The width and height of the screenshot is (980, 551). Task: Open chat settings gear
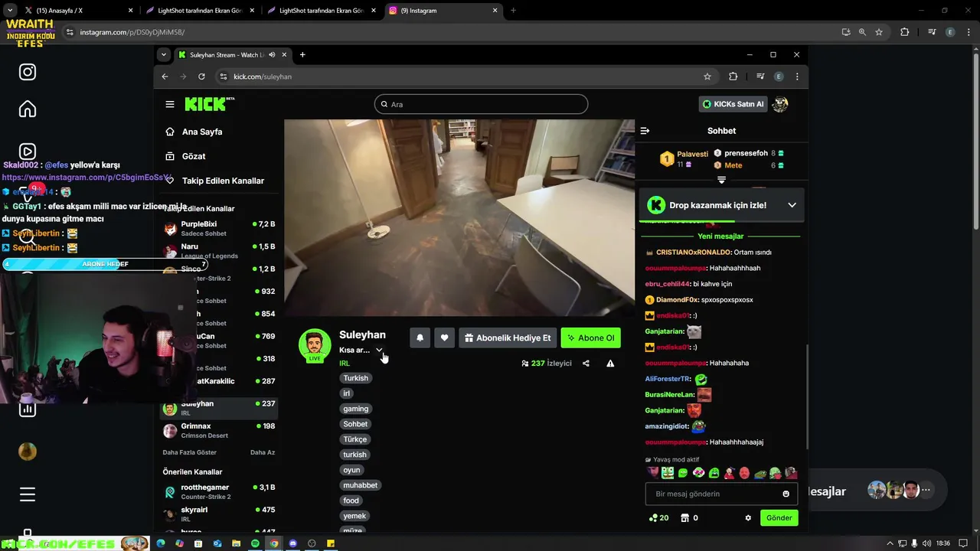click(x=748, y=518)
